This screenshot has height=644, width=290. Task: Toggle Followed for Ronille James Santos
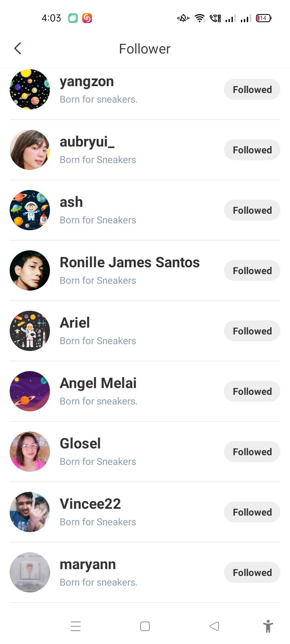pyautogui.click(x=252, y=270)
